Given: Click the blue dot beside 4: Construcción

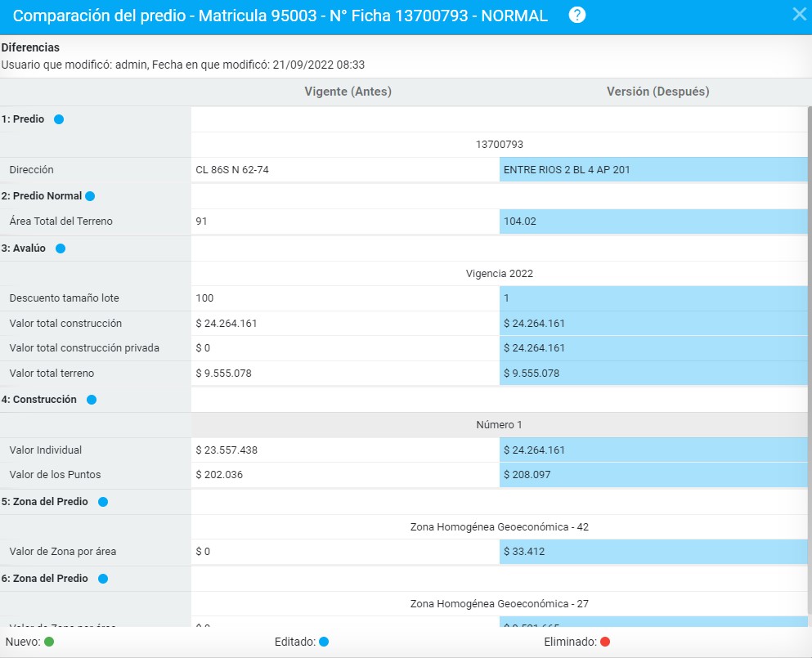Looking at the screenshot, I should 92,400.
